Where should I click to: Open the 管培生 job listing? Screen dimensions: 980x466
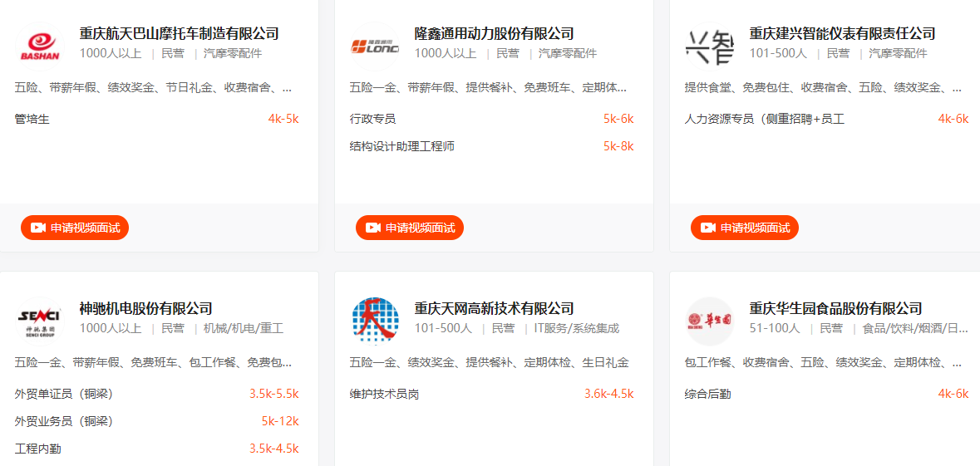pos(32,119)
